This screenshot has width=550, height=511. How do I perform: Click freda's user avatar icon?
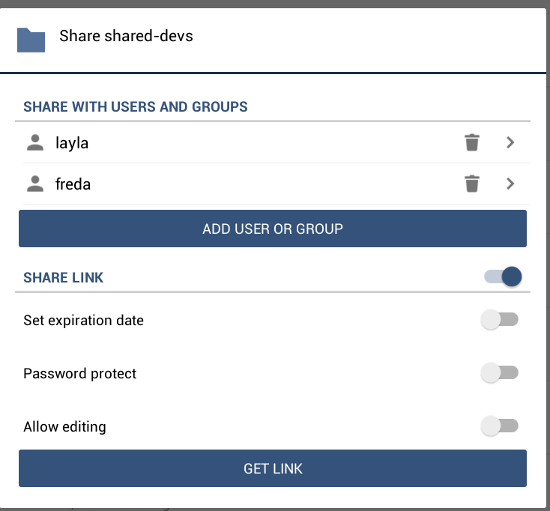click(x=35, y=184)
